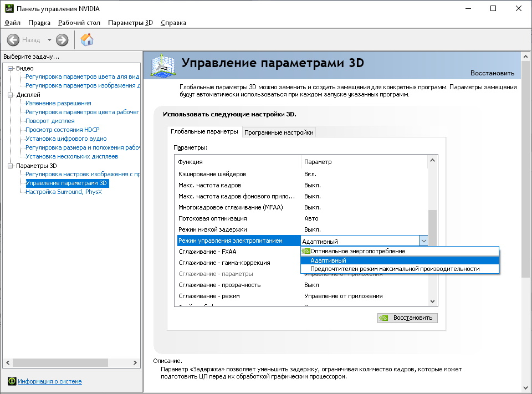Image resolution: width=532 pixels, height=394 pixels.
Task: Open 'Настройка Surround, PhysX' item
Action: pyautogui.click(x=64, y=192)
